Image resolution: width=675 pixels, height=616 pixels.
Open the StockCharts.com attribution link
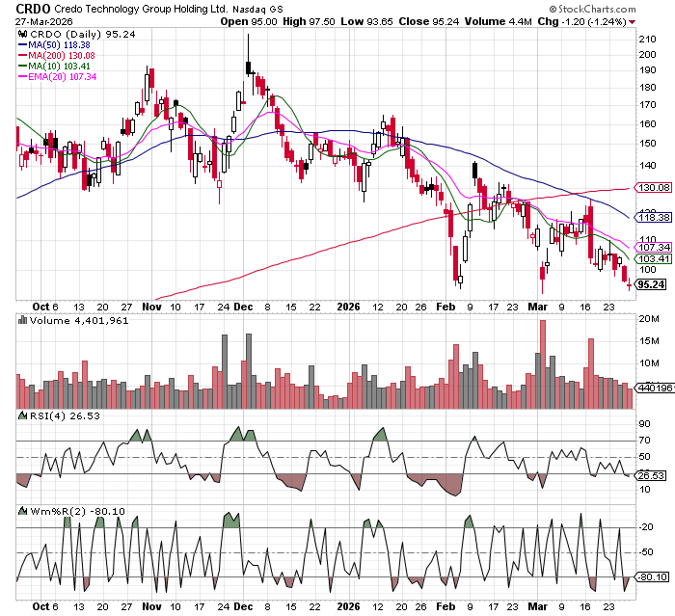(597, 9)
